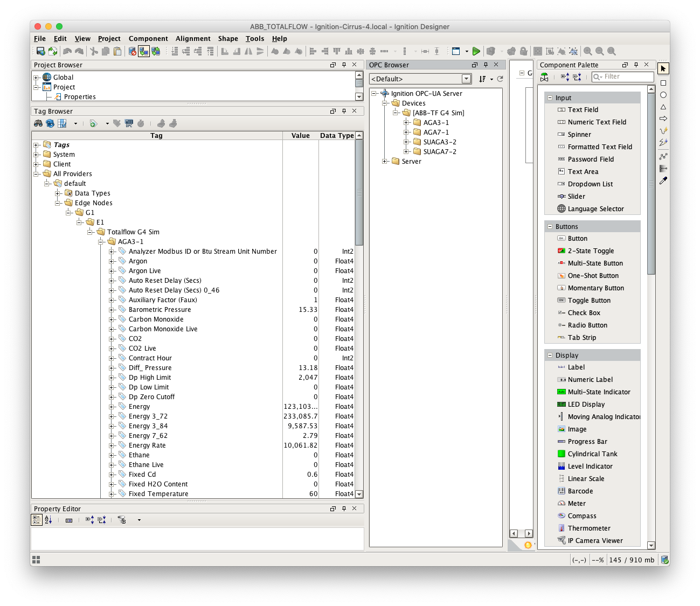Open the Project menu
This screenshot has width=700, height=606.
pyautogui.click(x=109, y=39)
